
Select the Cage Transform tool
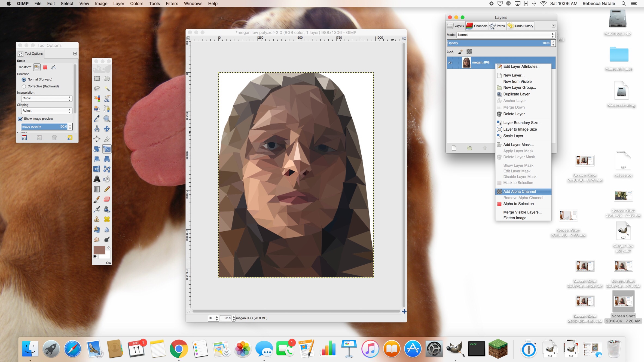coord(107,169)
